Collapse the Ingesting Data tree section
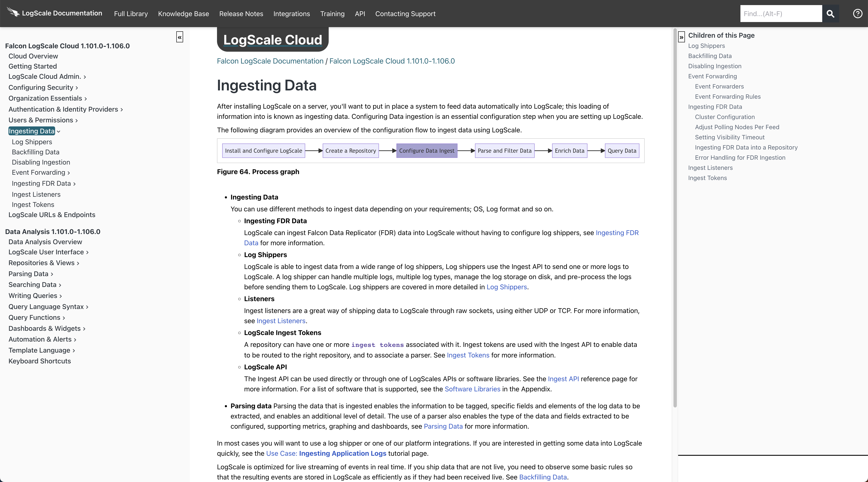Image resolution: width=868 pixels, height=482 pixels. [x=59, y=132]
